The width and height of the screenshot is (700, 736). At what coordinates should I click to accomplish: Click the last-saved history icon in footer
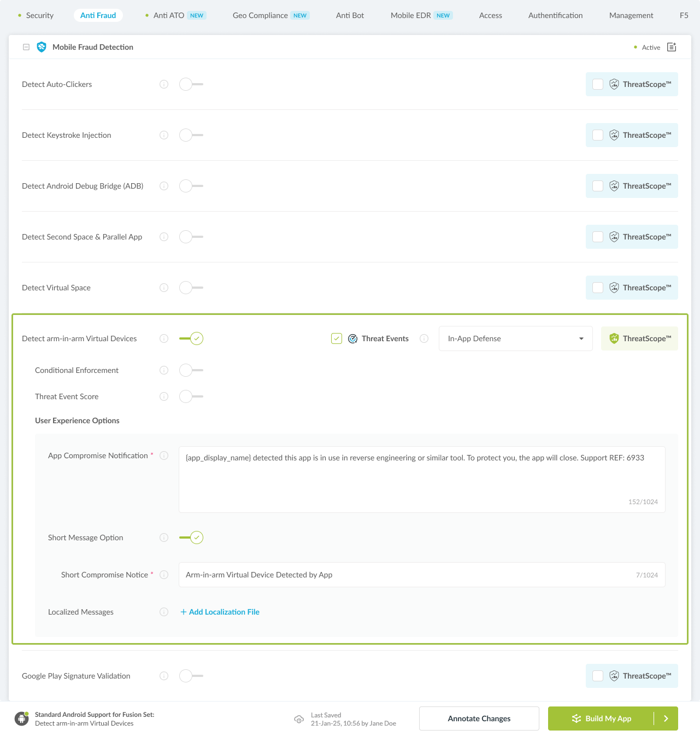(x=299, y=719)
